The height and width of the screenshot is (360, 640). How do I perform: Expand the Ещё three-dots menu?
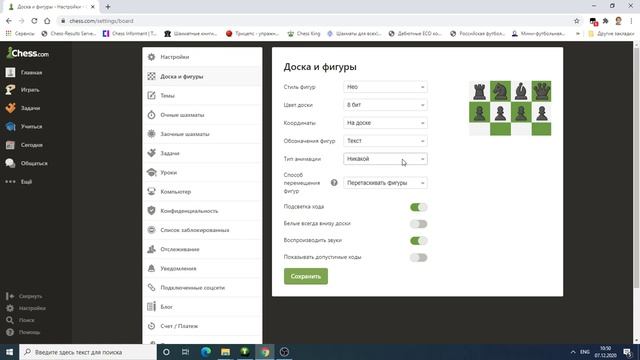(18, 182)
